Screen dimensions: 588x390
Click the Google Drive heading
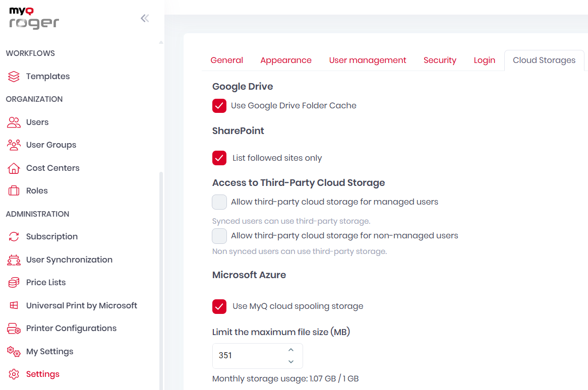coord(243,87)
